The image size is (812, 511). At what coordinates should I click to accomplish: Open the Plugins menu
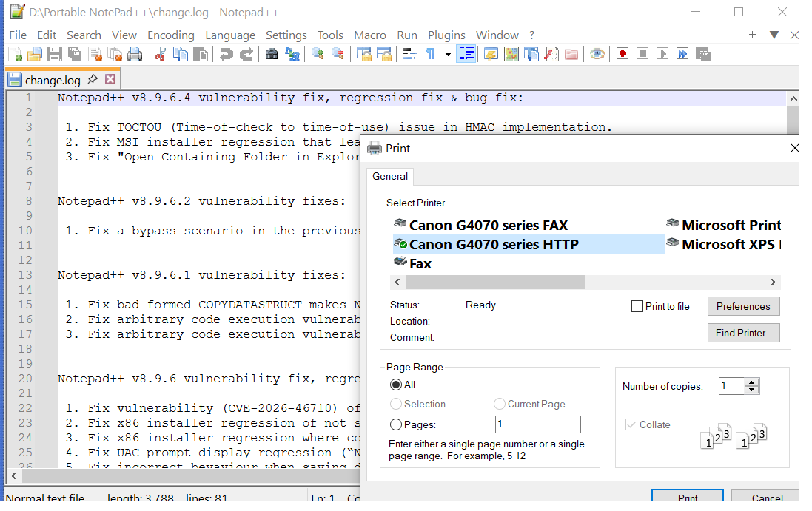(446, 35)
